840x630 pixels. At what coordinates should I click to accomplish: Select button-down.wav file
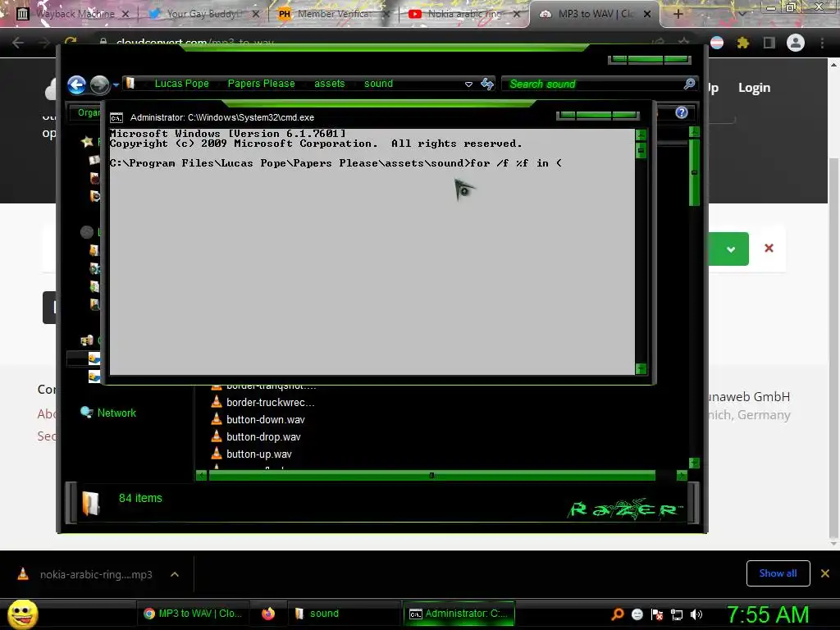pos(265,419)
